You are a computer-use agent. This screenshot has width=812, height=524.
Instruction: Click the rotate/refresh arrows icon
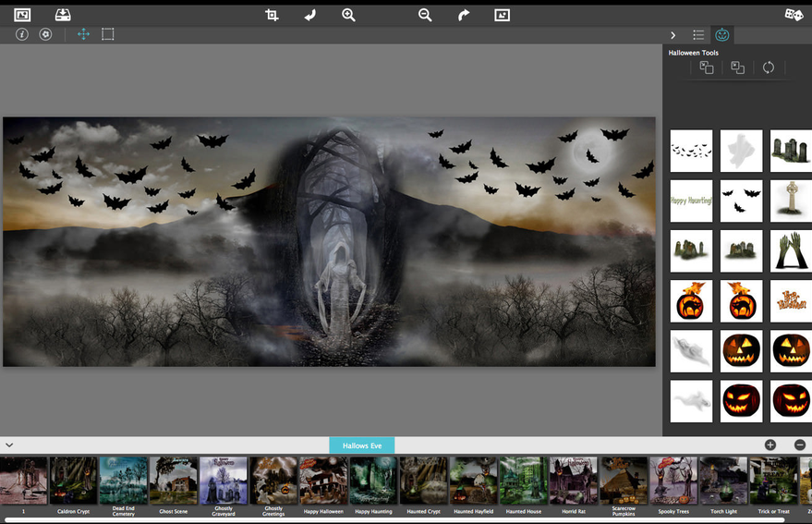769,67
